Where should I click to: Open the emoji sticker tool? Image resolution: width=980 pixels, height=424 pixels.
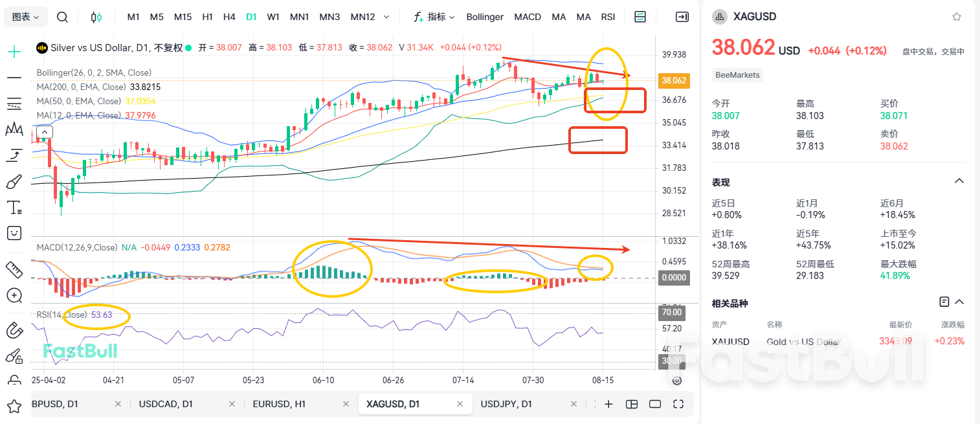coord(14,233)
